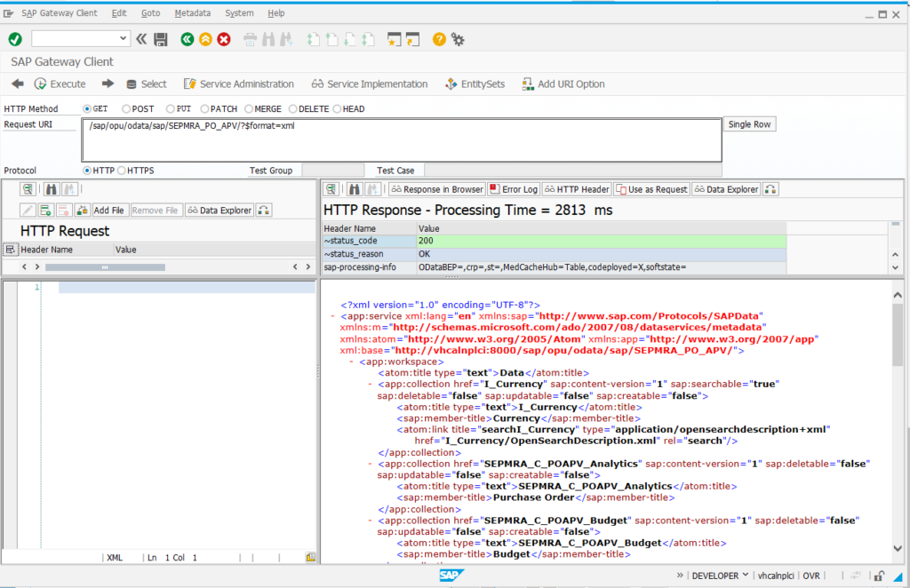Collapse the I_Currency app:collection node
910x588 pixels.
click(370, 385)
